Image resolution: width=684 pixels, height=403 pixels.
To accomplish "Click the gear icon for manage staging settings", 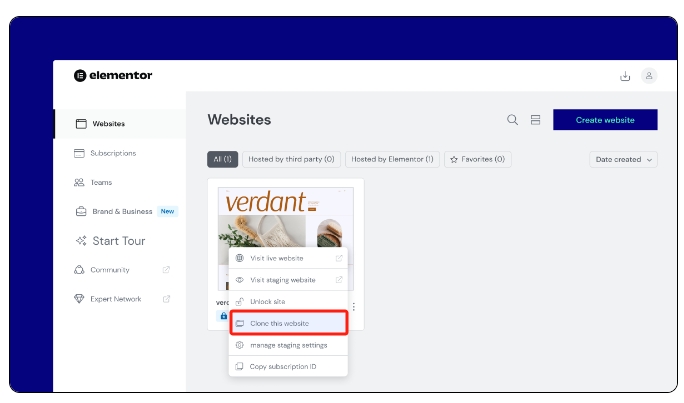I will (239, 345).
